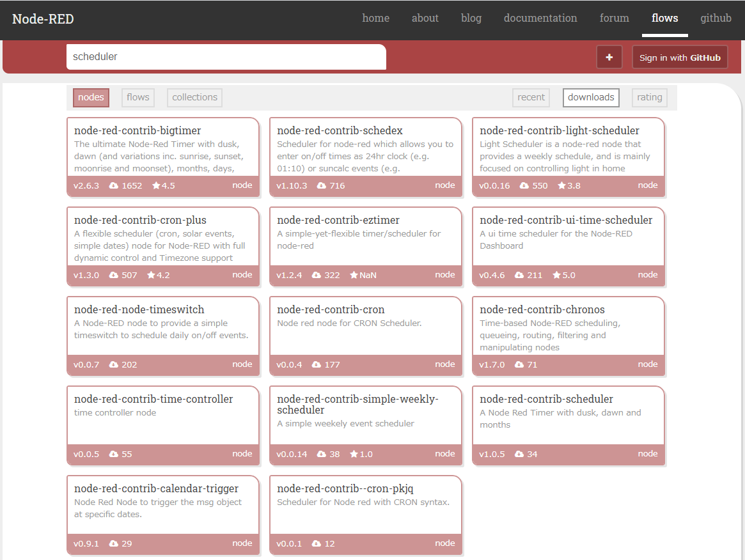Click download icon on light-scheduler card
This screenshot has width=745, height=560.
click(x=524, y=186)
